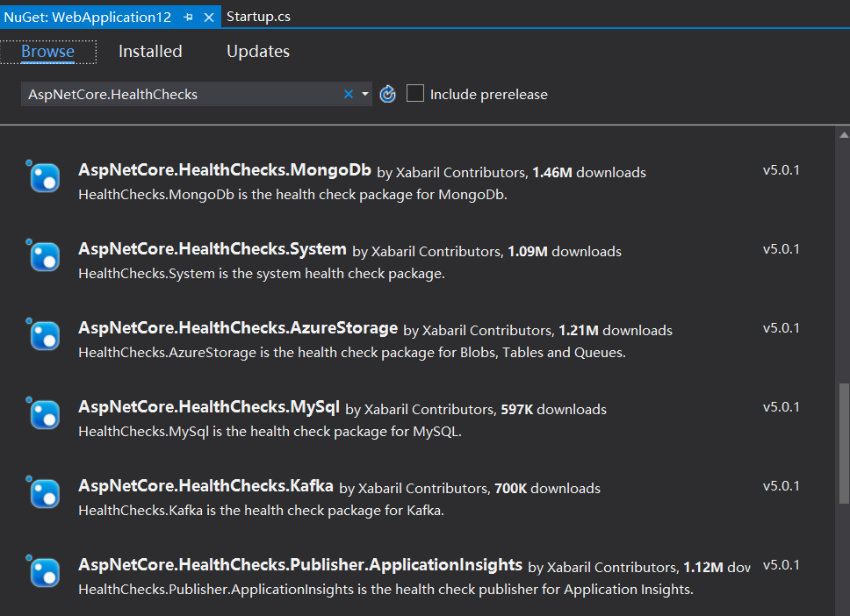Viewport: 850px width, 616px height.
Task: Select AspNetCore.HealthChecks.Kafka package title
Action: pos(205,486)
